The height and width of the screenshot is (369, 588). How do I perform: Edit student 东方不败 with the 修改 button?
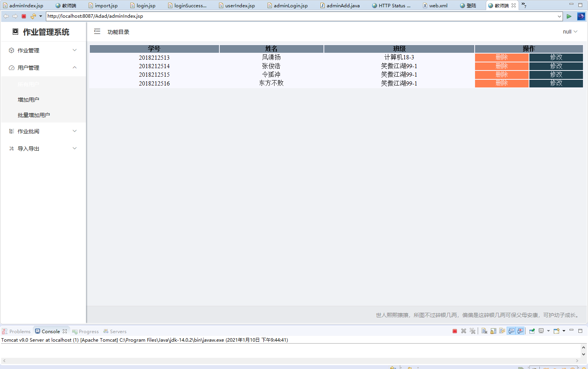(556, 83)
